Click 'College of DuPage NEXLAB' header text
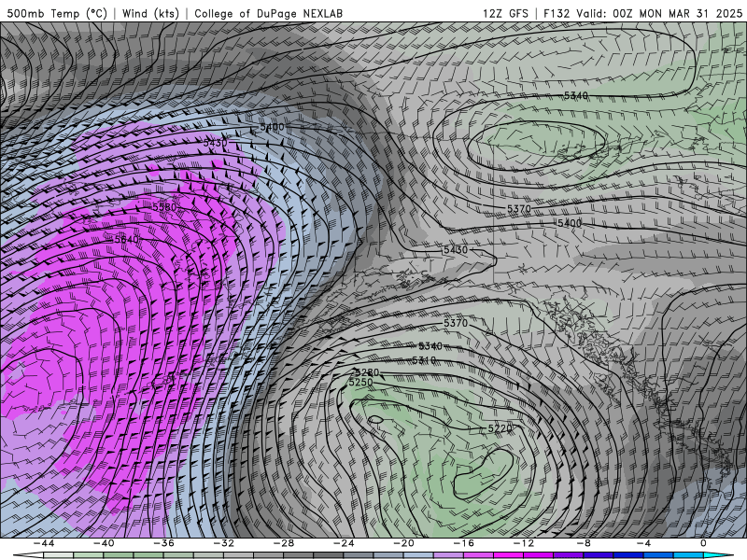 (x=268, y=13)
